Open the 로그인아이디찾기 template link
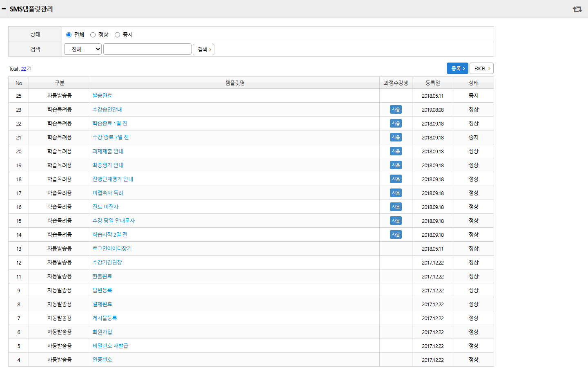The width and height of the screenshot is (588, 368). [112, 249]
